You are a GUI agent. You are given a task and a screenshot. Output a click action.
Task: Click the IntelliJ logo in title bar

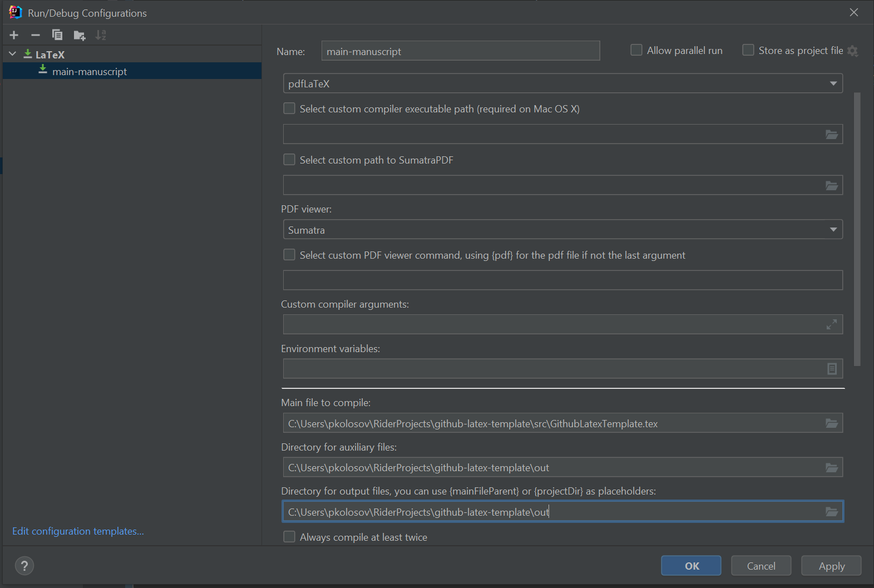coord(15,12)
